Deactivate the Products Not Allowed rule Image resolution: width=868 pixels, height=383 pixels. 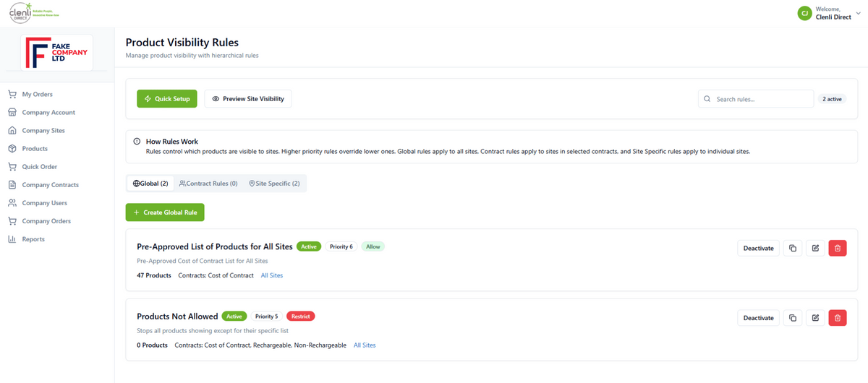[x=758, y=317]
